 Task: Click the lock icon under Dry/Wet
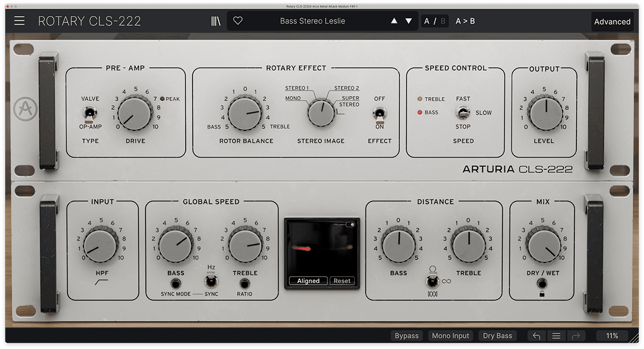pyautogui.click(x=541, y=294)
